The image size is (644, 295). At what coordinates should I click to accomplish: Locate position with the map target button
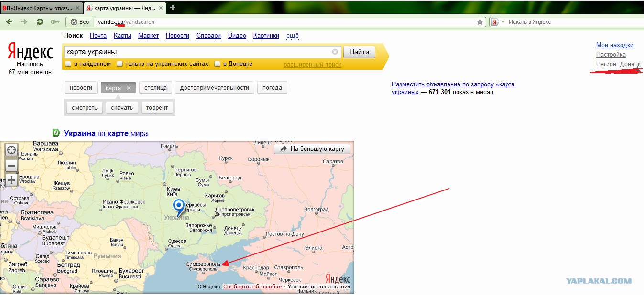click(x=11, y=150)
